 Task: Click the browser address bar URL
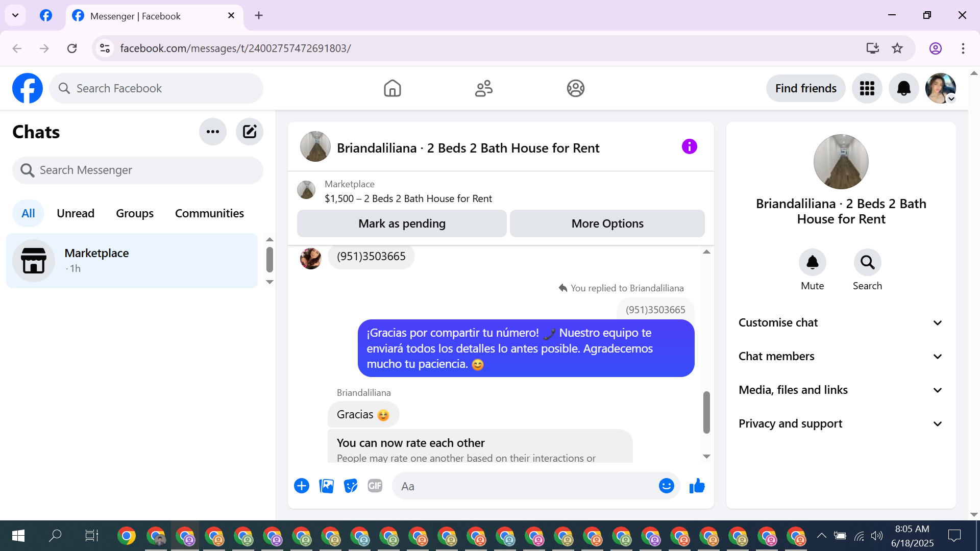pyautogui.click(x=235, y=48)
